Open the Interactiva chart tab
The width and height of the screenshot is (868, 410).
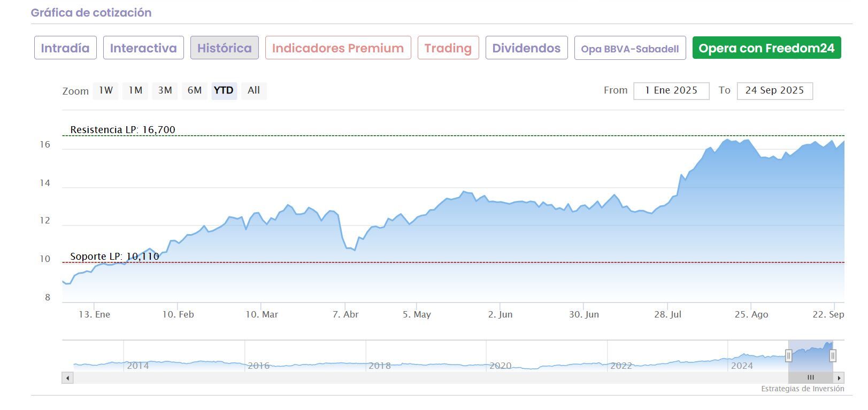pos(143,48)
